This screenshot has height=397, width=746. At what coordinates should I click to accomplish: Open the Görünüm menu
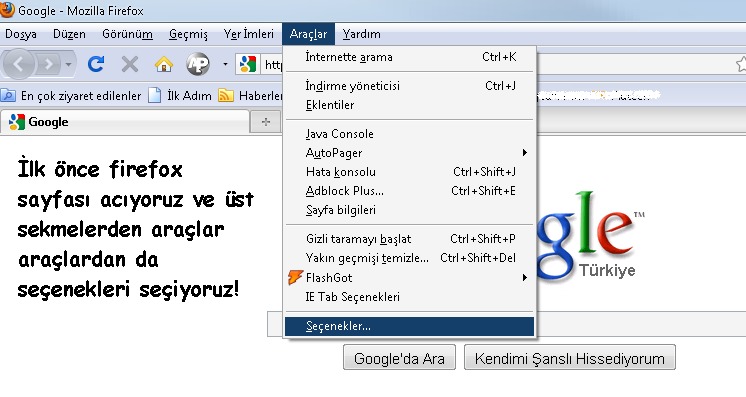pyautogui.click(x=128, y=34)
